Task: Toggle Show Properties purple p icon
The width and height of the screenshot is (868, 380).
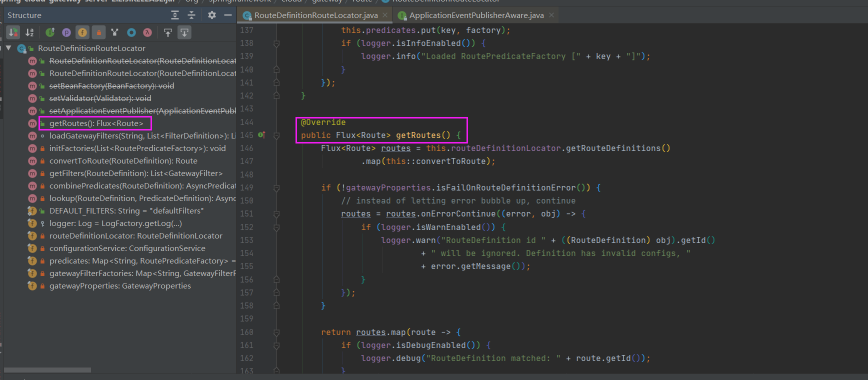Action: point(66,32)
